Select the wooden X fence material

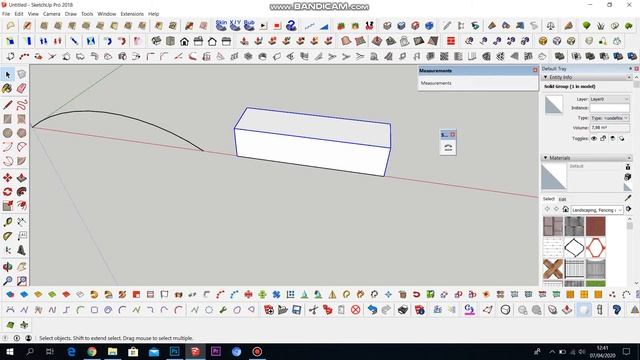pos(553,269)
